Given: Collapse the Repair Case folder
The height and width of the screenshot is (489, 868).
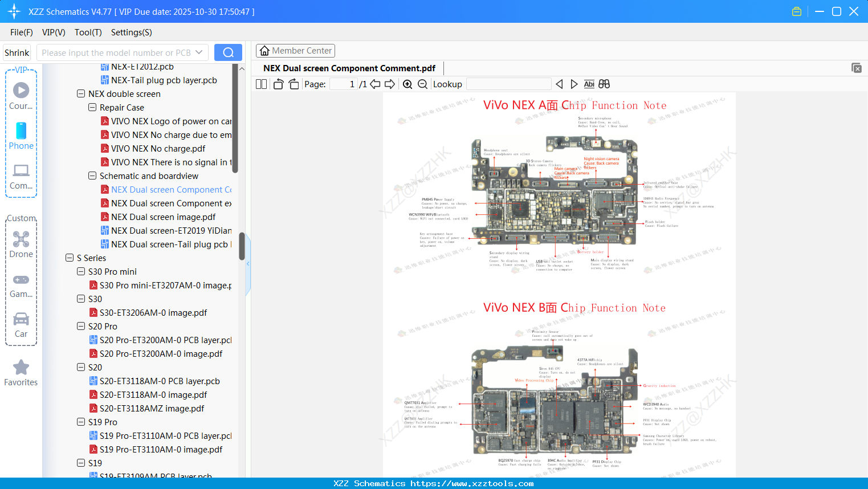Looking at the screenshot, I should point(92,107).
